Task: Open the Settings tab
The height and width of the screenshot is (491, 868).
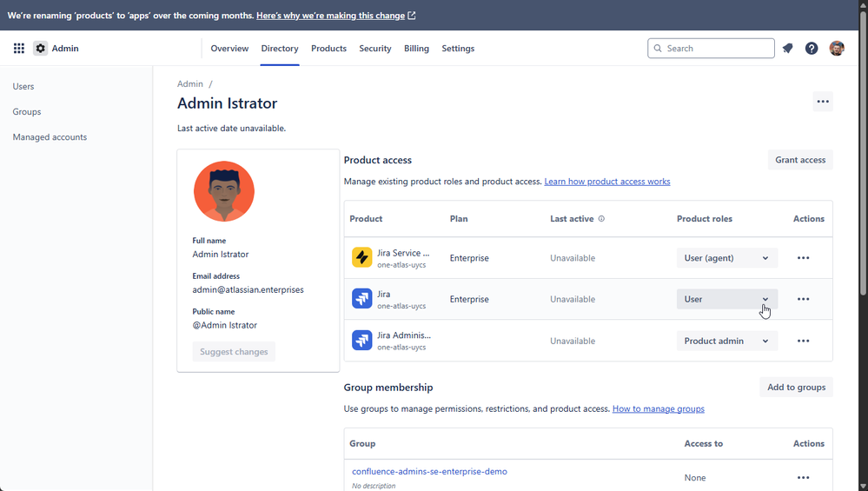Action: [x=458, y=48]
